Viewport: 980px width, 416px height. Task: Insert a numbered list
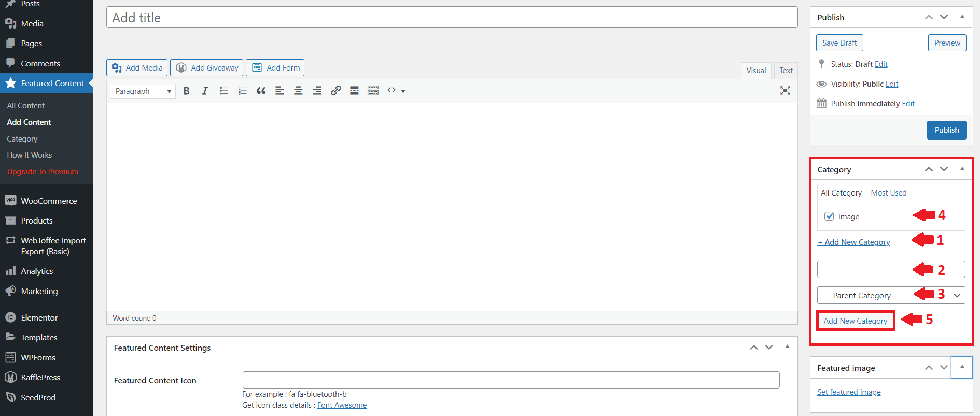coord(242,91)
